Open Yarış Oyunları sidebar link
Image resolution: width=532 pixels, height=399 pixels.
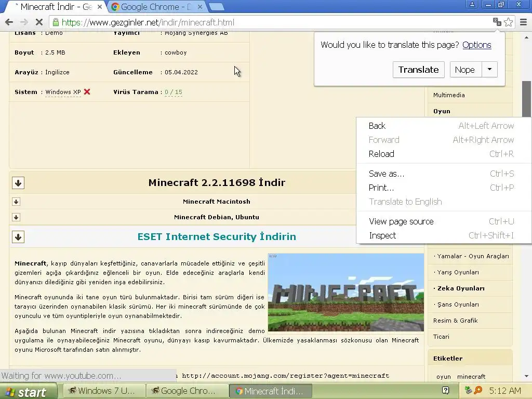[458, 272]
